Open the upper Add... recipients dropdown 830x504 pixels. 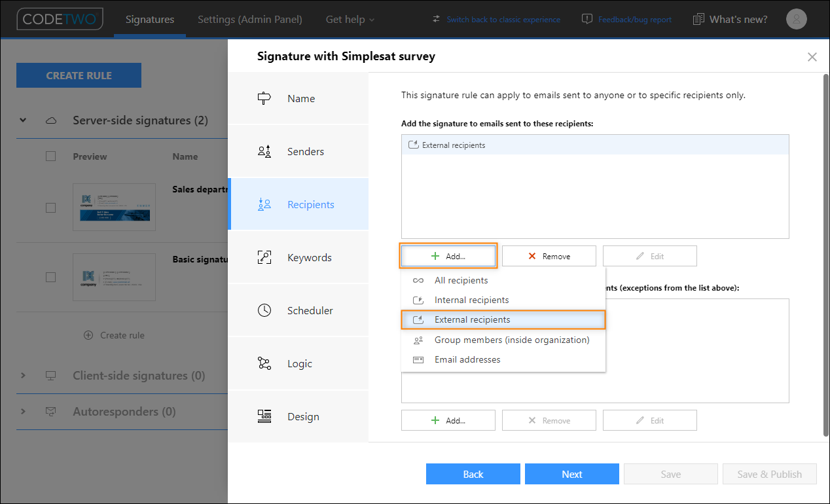pyautogui.click(x=448, y=257)
